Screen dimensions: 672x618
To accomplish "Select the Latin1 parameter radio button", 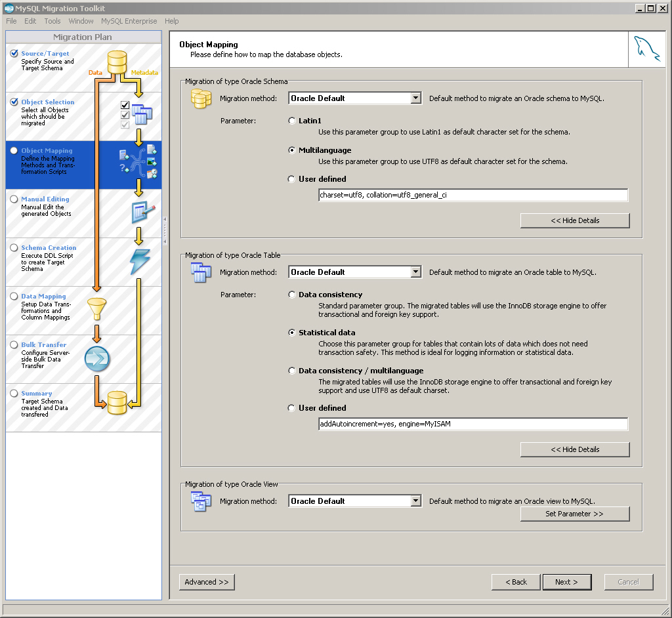I will coord(292,121).
